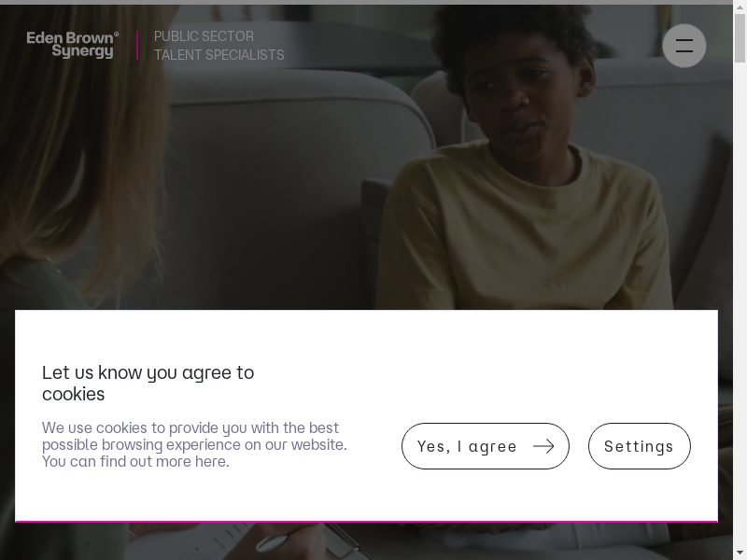Open the hamburger menu in the header

(684, 46)
